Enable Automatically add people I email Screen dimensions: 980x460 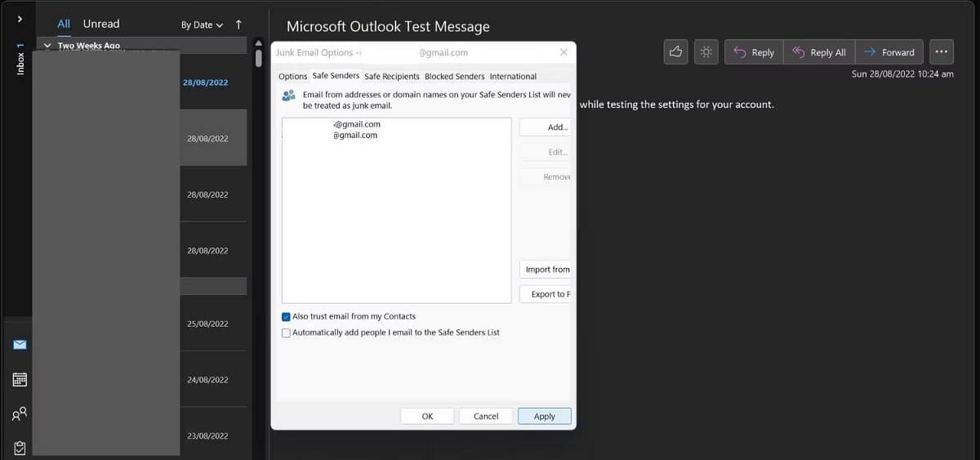tap(286, 333)
